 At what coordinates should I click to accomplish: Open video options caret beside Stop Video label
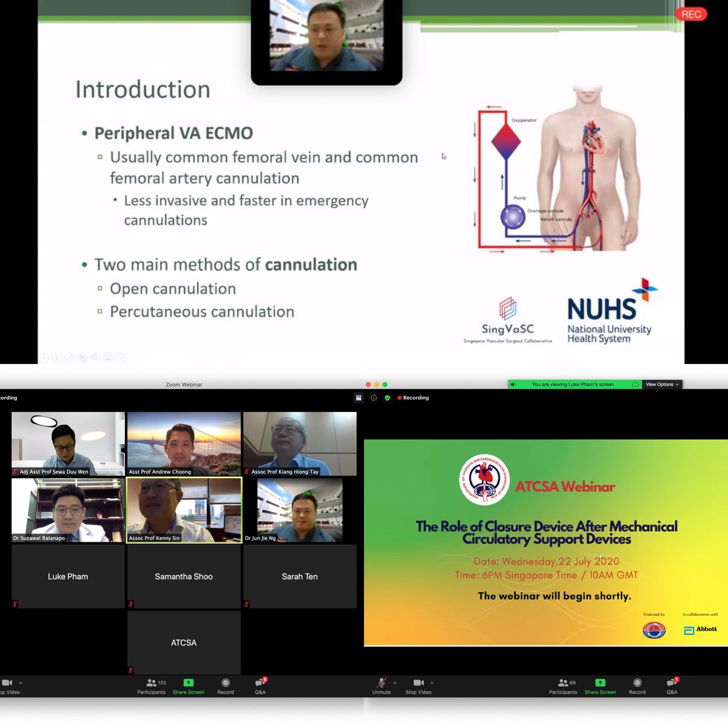(x=431, y=682)
